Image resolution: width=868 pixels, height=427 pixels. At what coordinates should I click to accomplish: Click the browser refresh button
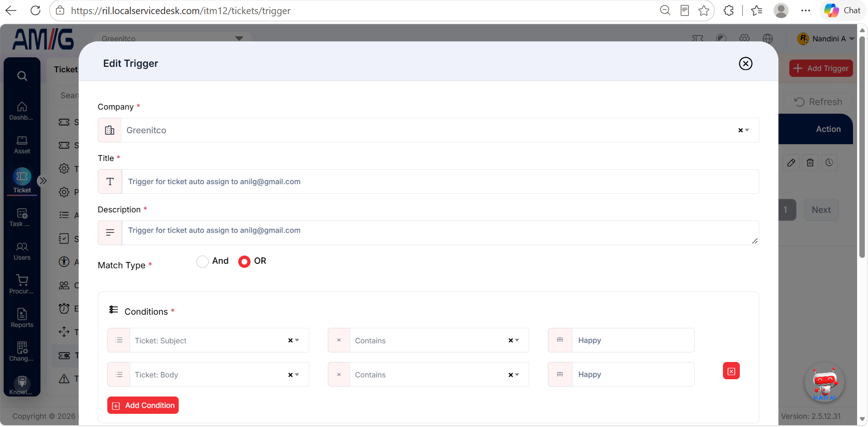click(x=35, y=10)
